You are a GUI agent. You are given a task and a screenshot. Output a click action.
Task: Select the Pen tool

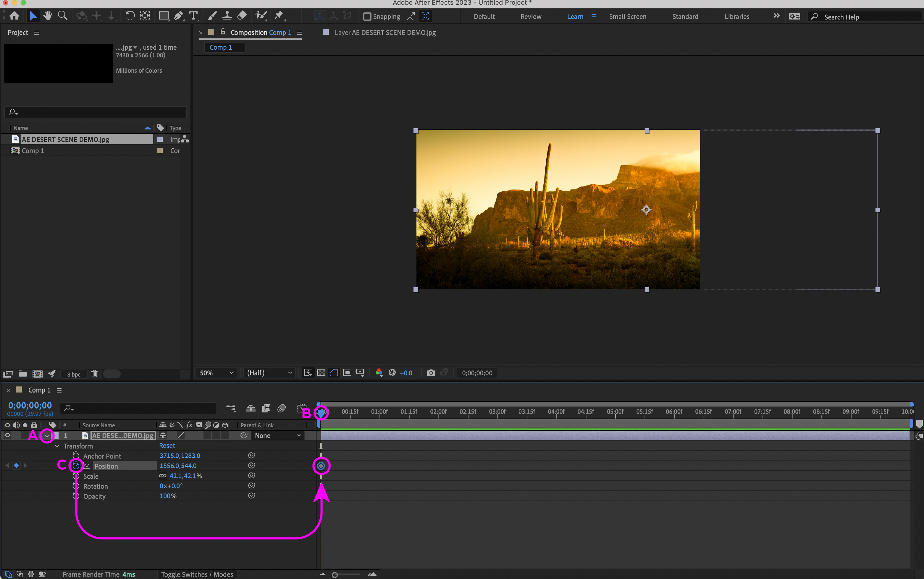(x=178, y=16)
